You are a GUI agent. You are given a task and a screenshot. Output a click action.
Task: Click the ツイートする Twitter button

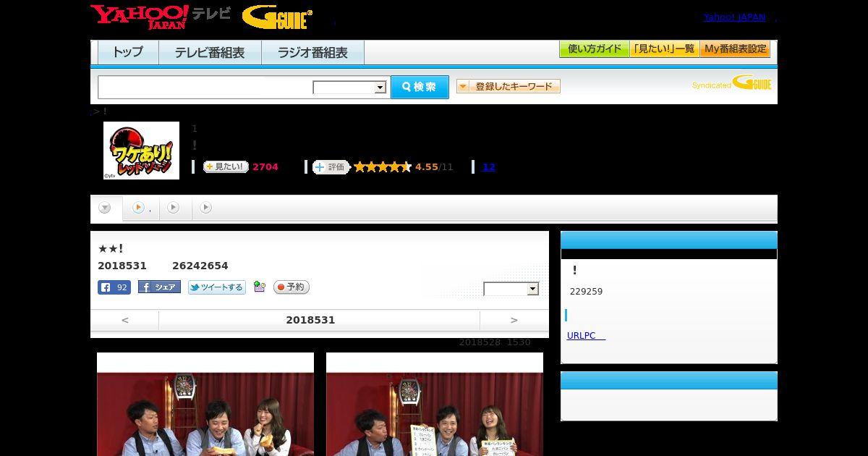pyautogui.click(x=217, y=287)
